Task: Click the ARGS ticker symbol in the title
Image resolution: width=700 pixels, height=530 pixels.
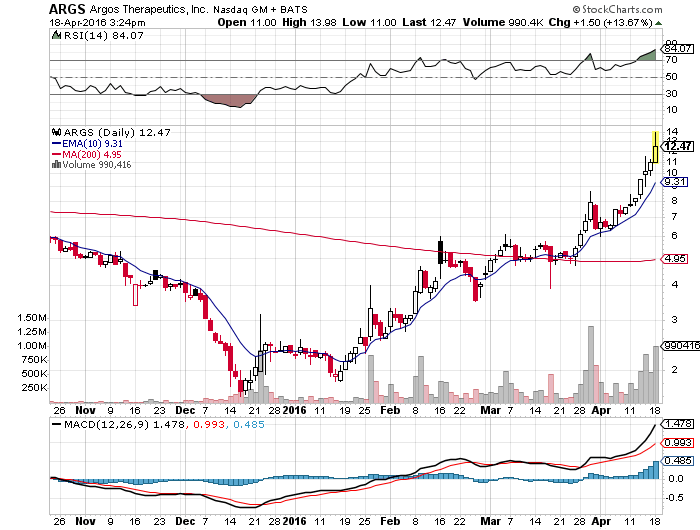Action: tap(67, 9)
